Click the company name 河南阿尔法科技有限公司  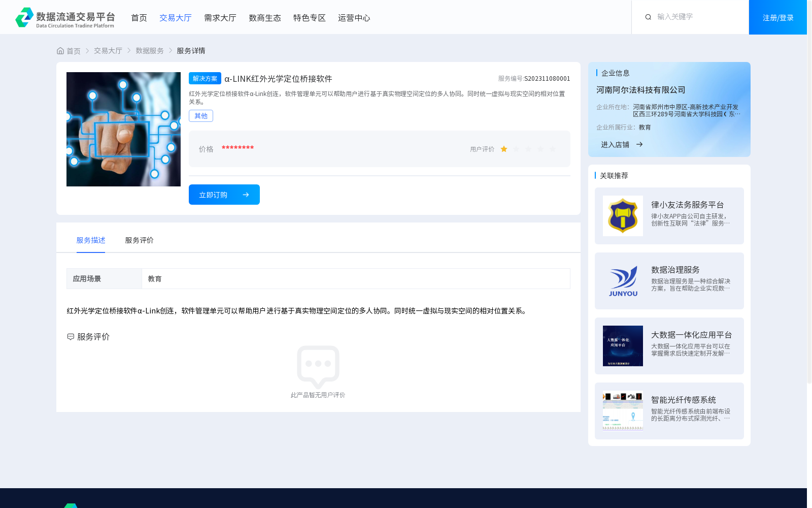[641, 90]
